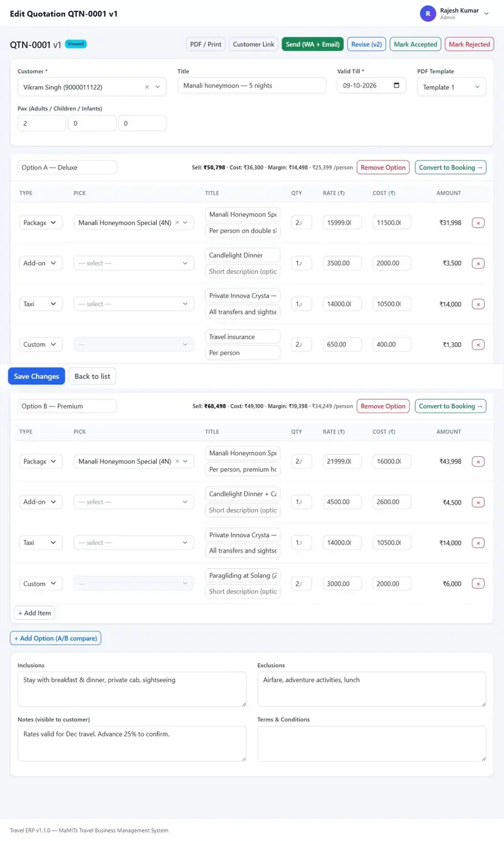This screenshot has width=504, height=841.
Task: Open type dropdown for Travel insurance row
Action: (41, 345)
